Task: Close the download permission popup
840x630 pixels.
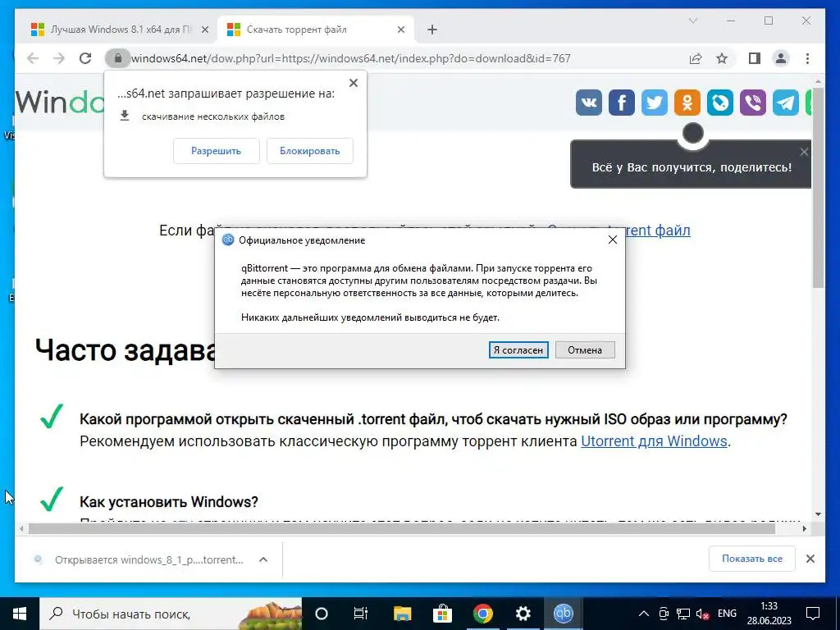Action: pos(354,83)
